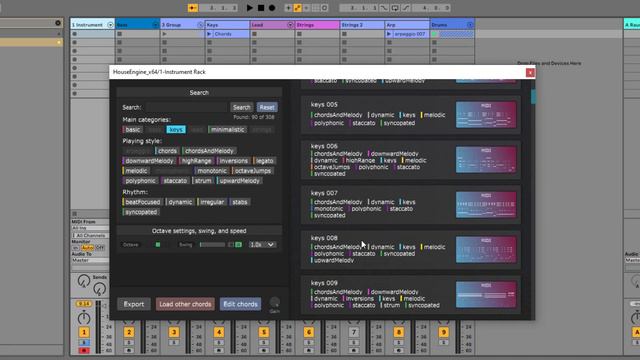This screenshot has width=640, height=360.
Task: Open the keys 009 MIDI preview thumbnail
Action: pyautogui.click(x=486, y=294)
